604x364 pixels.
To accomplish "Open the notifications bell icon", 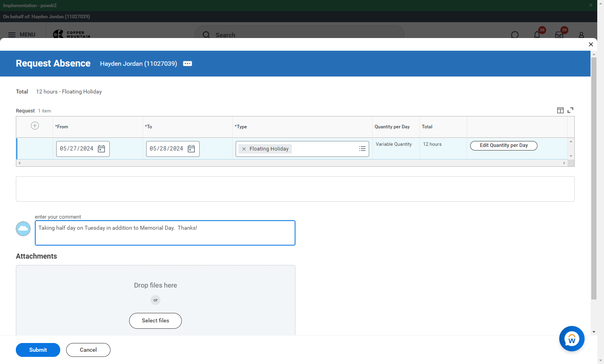I will 537,35.
